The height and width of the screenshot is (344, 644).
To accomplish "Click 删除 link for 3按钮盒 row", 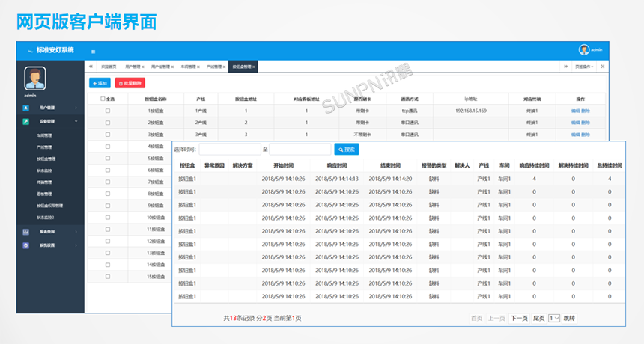I will pos(586,135).
